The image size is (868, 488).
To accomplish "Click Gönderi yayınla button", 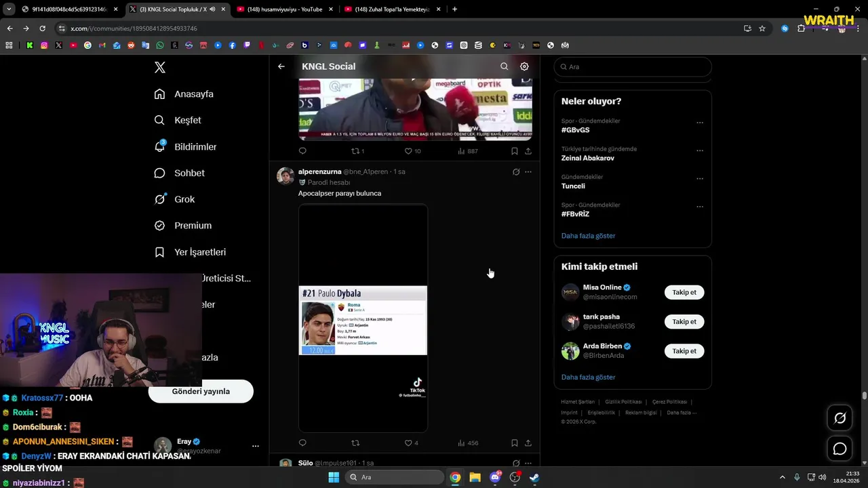I will point(201,391).
